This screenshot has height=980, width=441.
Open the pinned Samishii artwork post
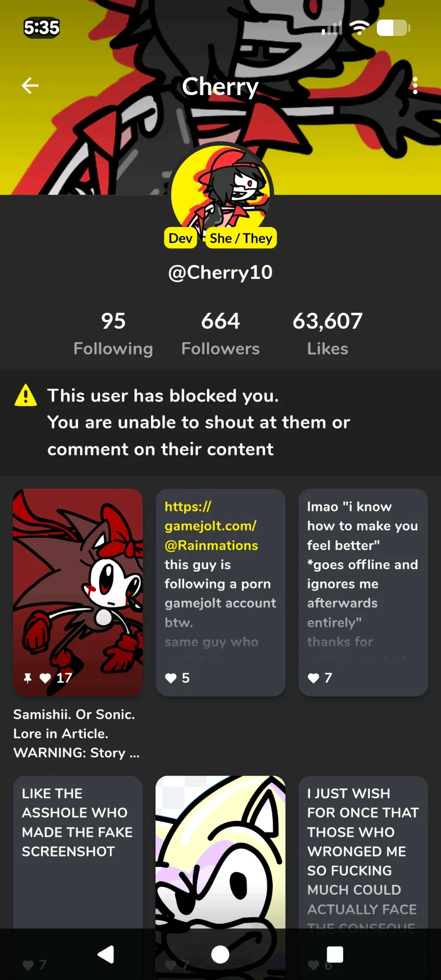[x=78, y=578]
